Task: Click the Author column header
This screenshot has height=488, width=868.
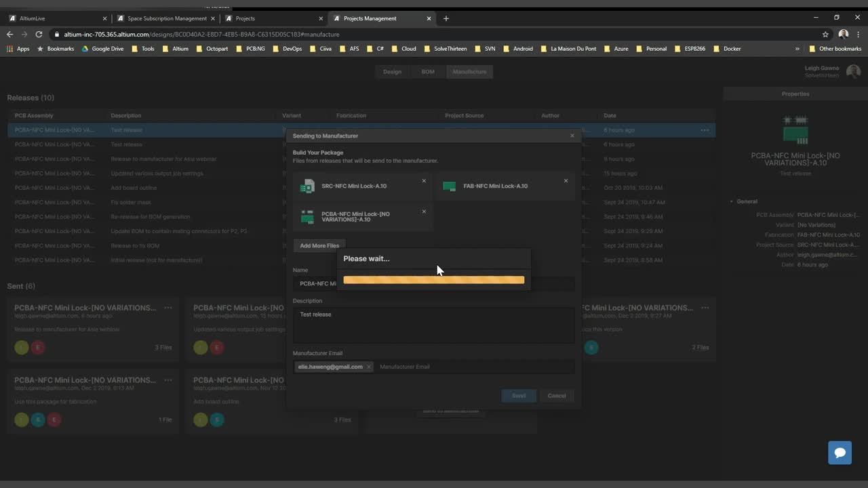Action: point(550,115)
